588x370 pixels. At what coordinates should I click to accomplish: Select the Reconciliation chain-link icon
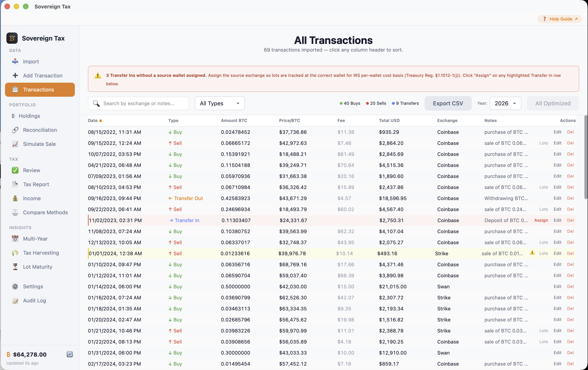pyautogui.click(x=15, y=130)
